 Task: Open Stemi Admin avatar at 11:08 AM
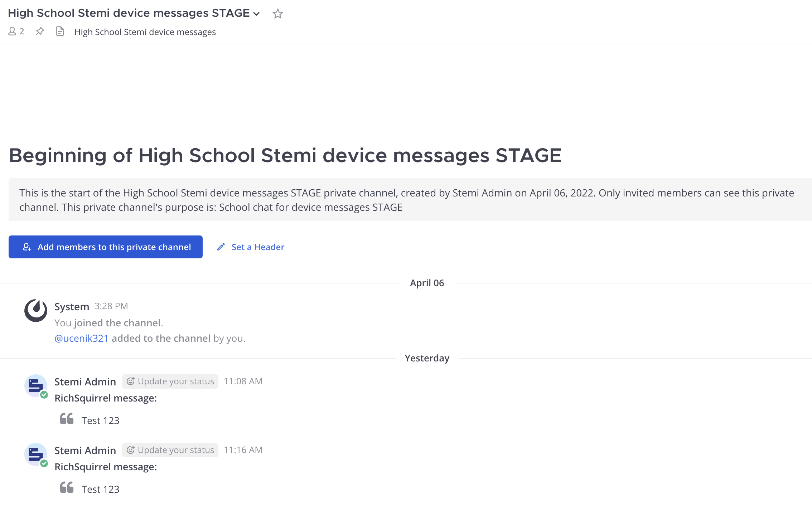[x=35, y=386]
